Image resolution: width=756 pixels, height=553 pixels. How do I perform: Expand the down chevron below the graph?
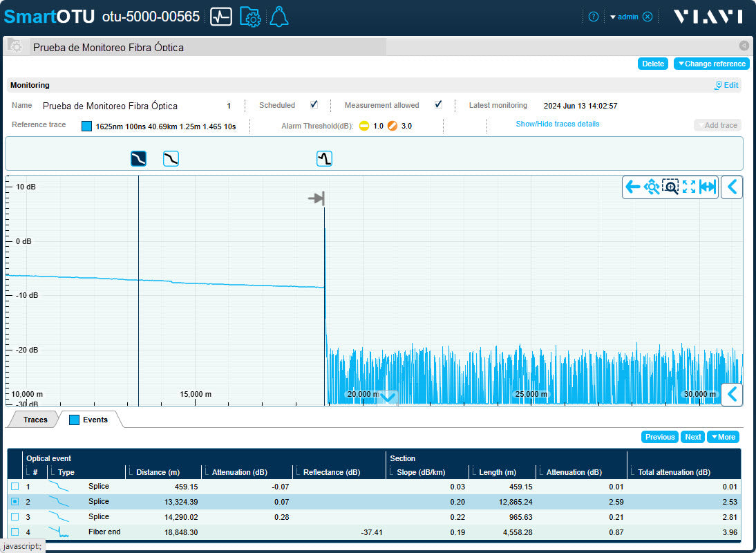388,397
